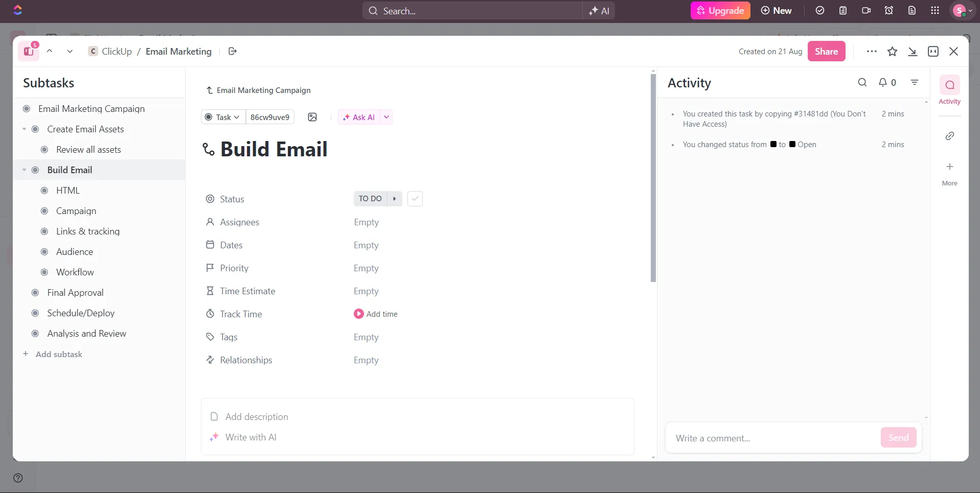Collapse the Build Email subtask tree
The image size is (980, 493).
pyautogui.click(x=24, y=170)
